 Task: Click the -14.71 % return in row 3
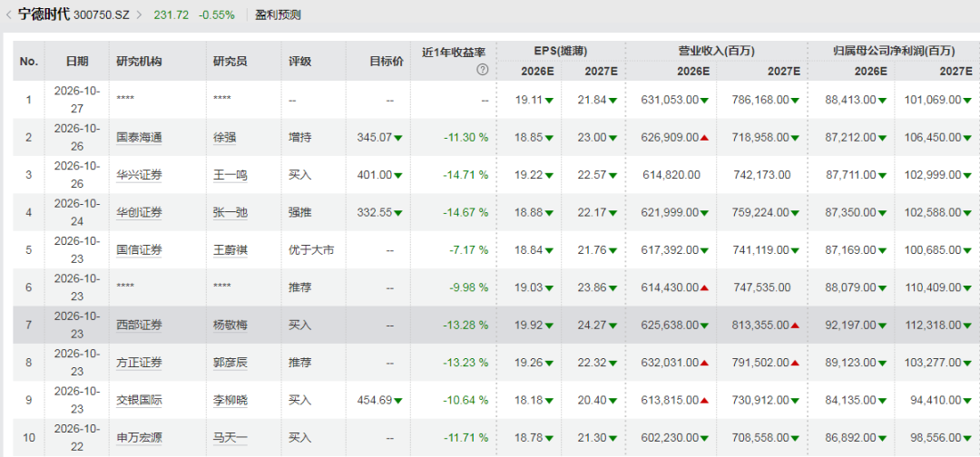466,175
